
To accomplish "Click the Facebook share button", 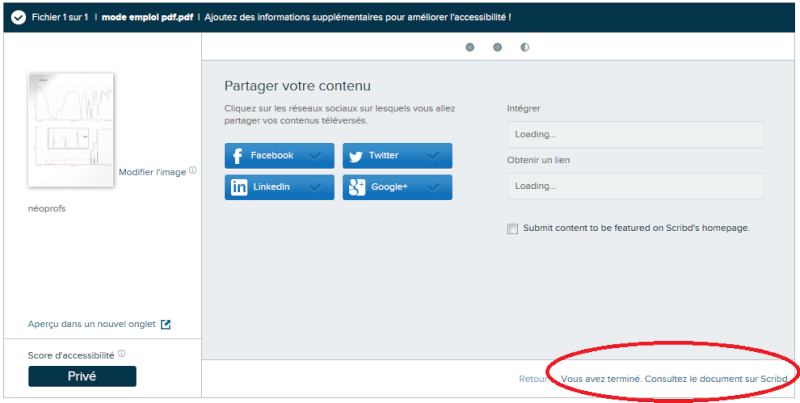I will coord(280,156).
